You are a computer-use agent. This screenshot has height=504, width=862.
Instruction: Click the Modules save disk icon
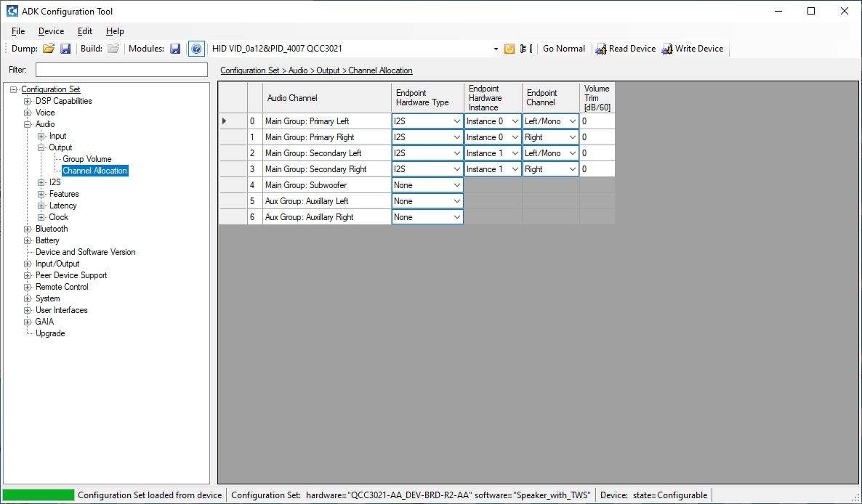tap(175, 49)
